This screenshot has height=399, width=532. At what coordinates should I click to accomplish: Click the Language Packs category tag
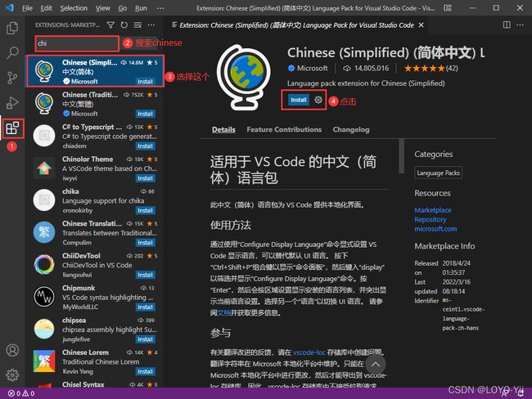[x=438, y=173]
